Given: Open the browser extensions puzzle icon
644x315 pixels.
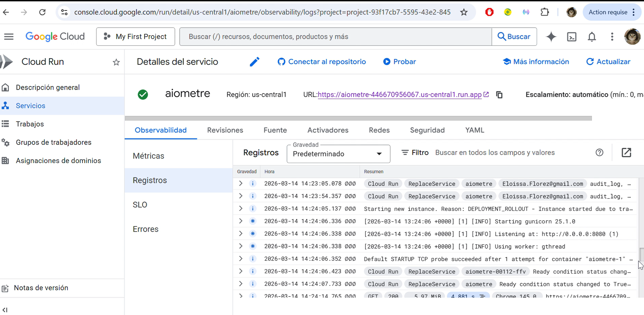Looking at the screenshot, I should [x=545, y=12].
